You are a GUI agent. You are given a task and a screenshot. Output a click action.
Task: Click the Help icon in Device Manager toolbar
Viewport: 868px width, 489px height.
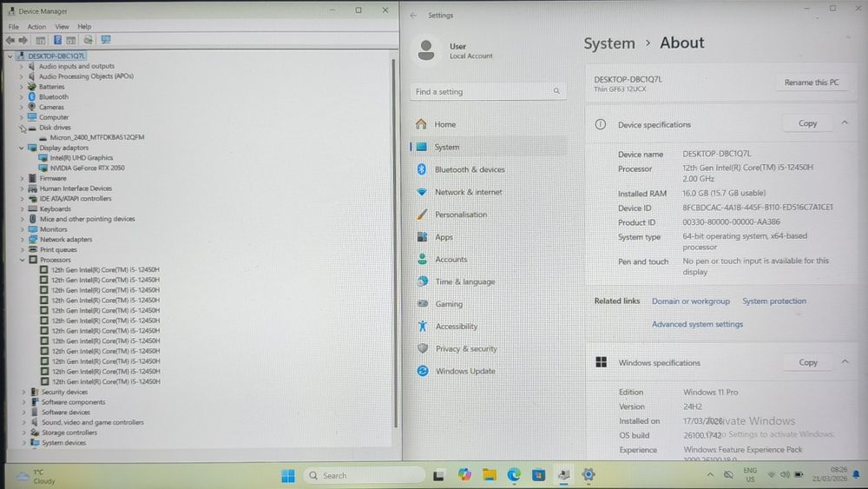click(57, 40)
